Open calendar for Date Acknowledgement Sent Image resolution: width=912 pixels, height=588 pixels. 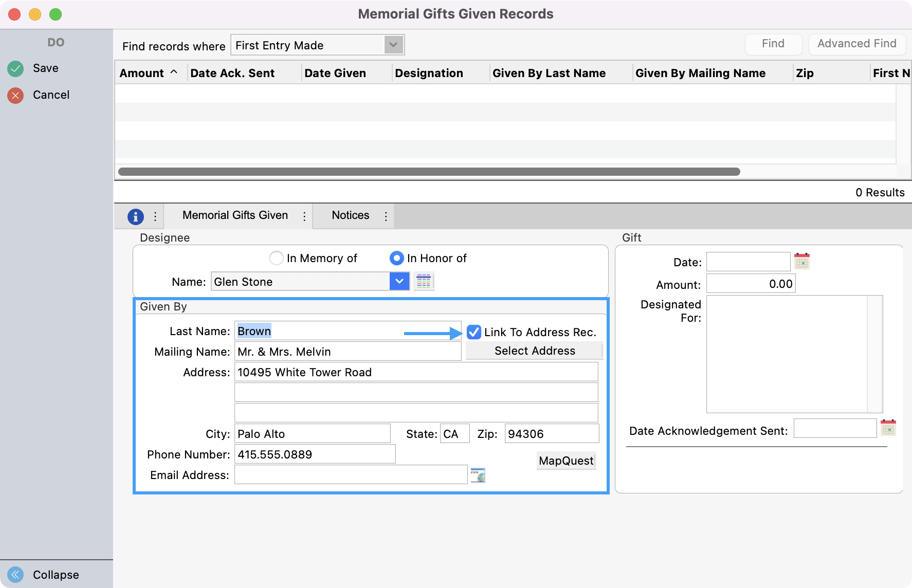888,428
